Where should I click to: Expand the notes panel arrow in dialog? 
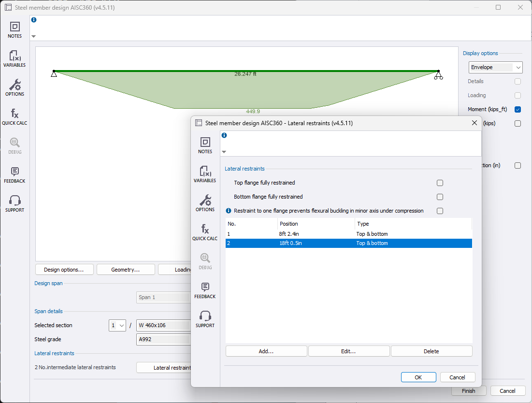[x=223, y=152]
